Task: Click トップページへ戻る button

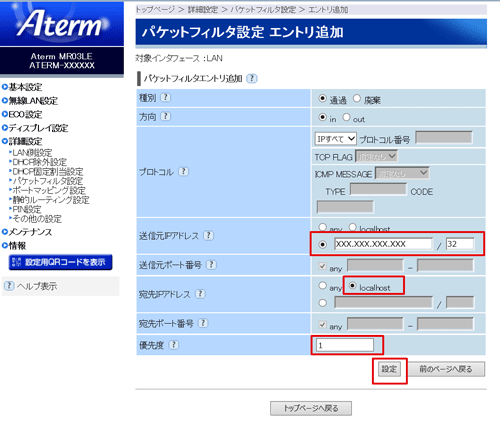Action: point(311,408)
